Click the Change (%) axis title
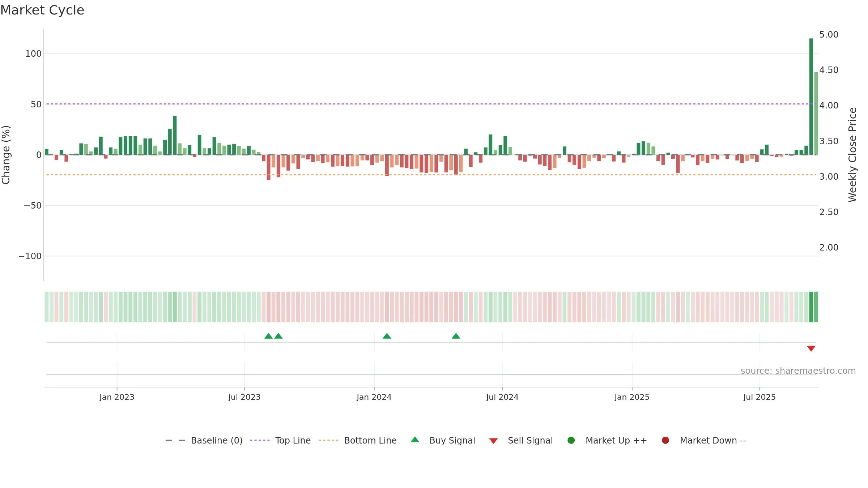Screen dimensions: 868x488 [6, 155]
